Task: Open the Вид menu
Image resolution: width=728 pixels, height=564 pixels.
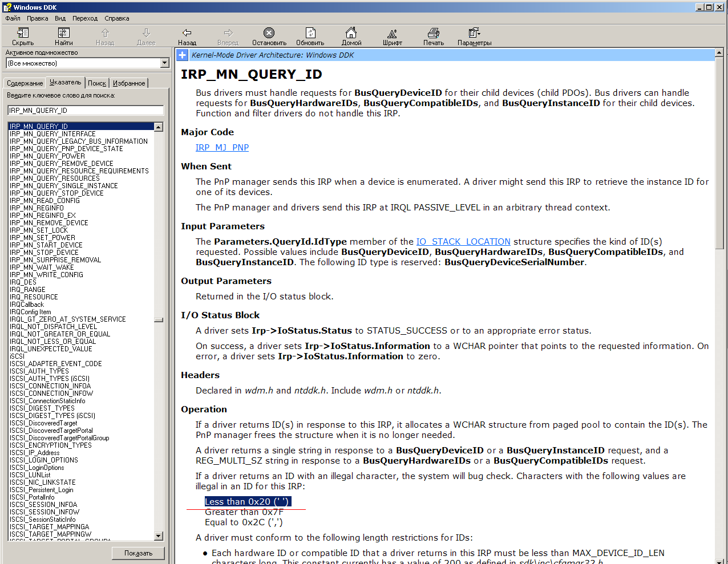Action: pos(60,18)
